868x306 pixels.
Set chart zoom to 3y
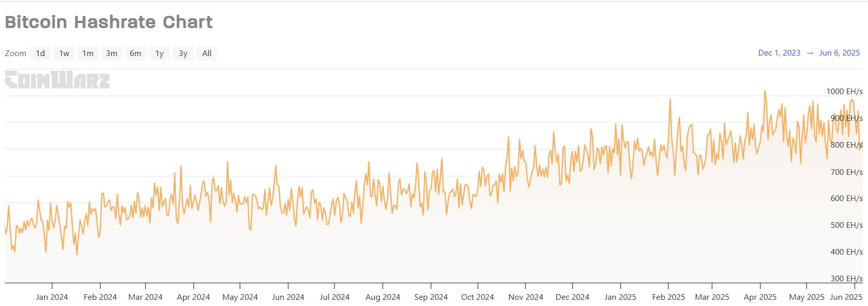(183, 53)
